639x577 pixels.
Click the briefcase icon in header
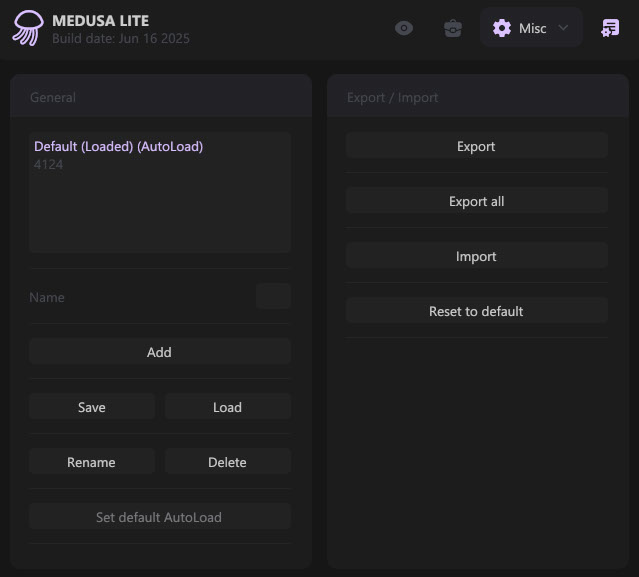(x=453, y=28)
